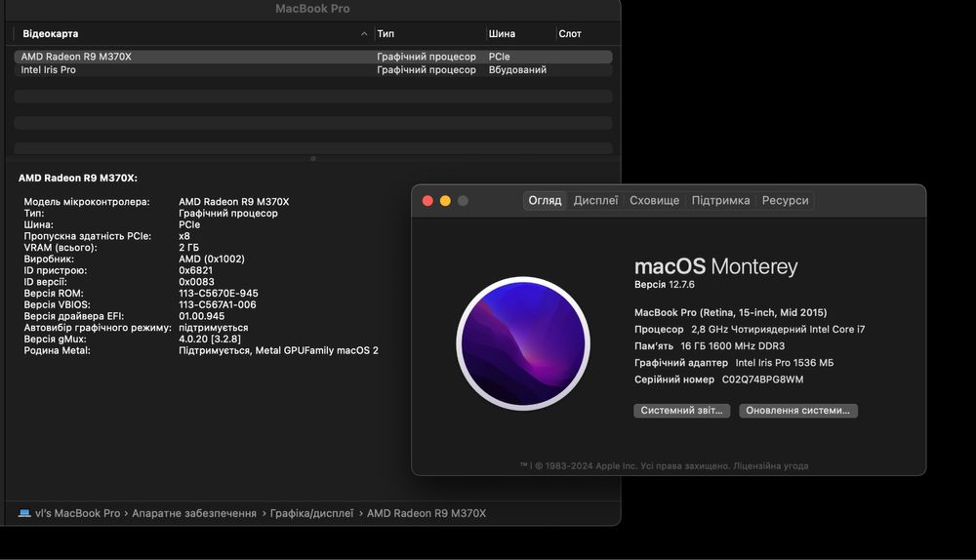Open the Сховище tab
This screenshot has width=976, height=560.
pos(654,200)
